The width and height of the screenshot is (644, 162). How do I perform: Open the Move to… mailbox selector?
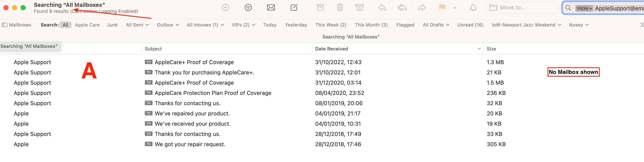[523, 7]
